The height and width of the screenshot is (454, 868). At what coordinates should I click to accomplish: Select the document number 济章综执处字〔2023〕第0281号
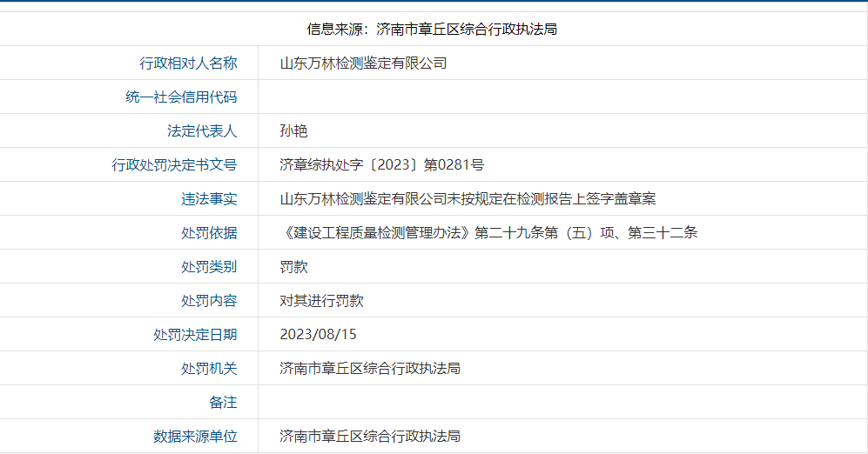point(382,164)
